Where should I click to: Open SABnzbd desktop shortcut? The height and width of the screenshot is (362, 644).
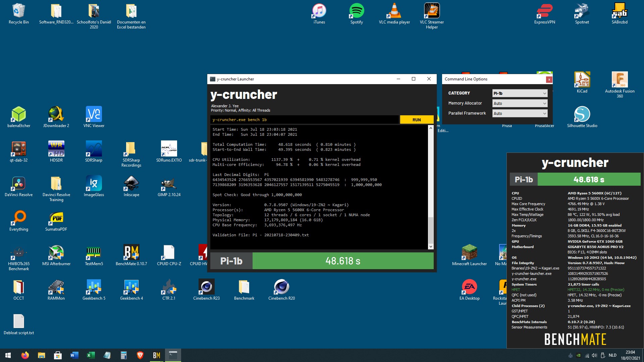coord(620,14)
